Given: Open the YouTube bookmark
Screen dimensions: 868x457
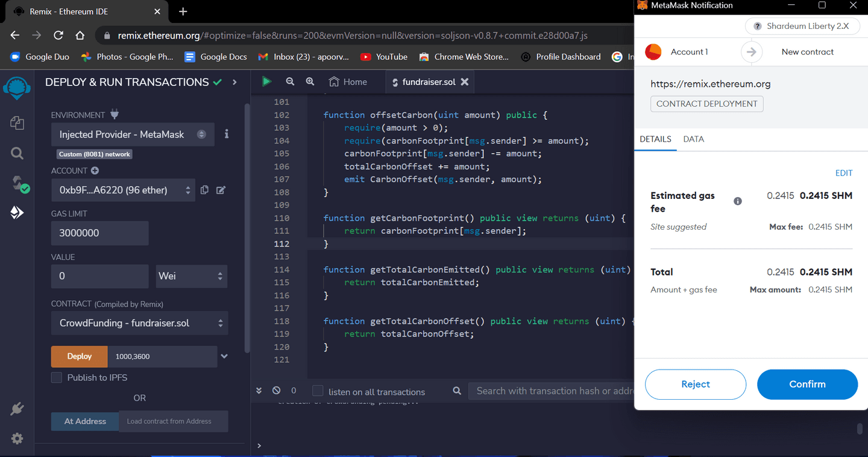Looking at the screenshot, I should tap(383, 57).
